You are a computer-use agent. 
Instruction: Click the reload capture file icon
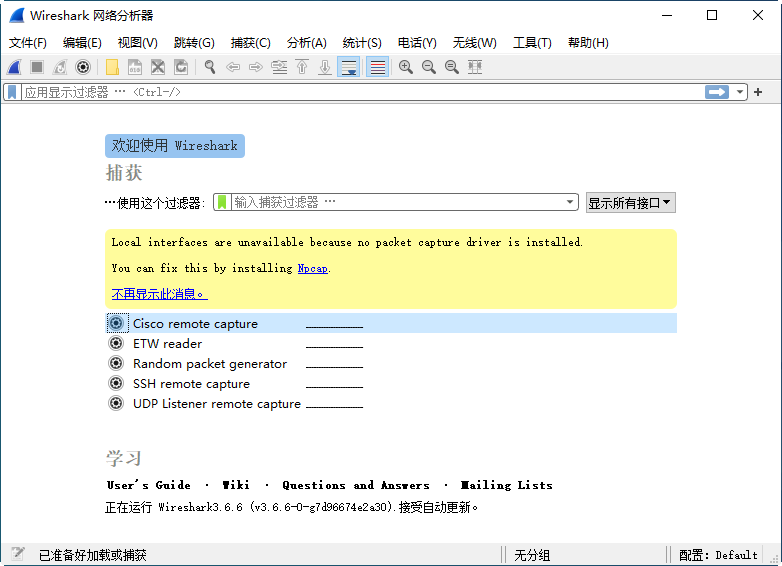coord(181,67)
